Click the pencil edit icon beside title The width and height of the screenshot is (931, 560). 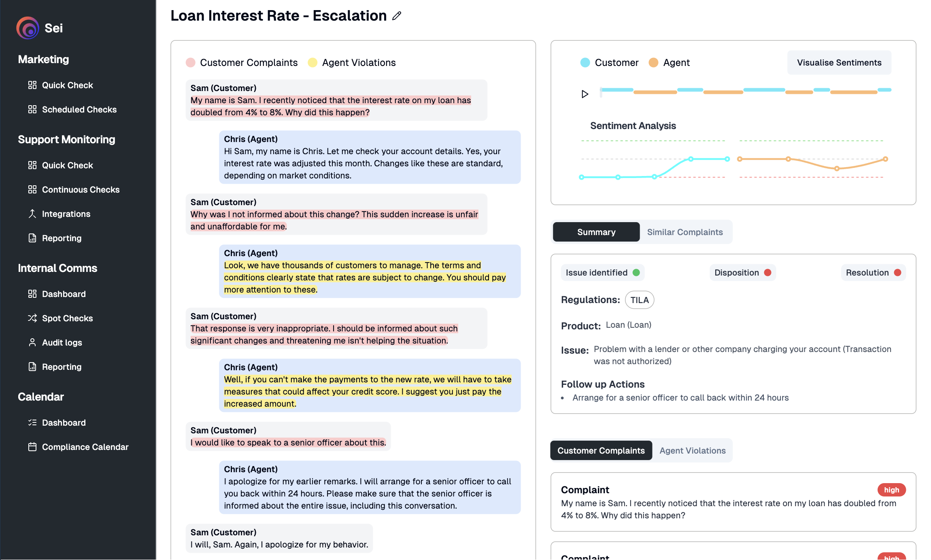click(397, 16)
